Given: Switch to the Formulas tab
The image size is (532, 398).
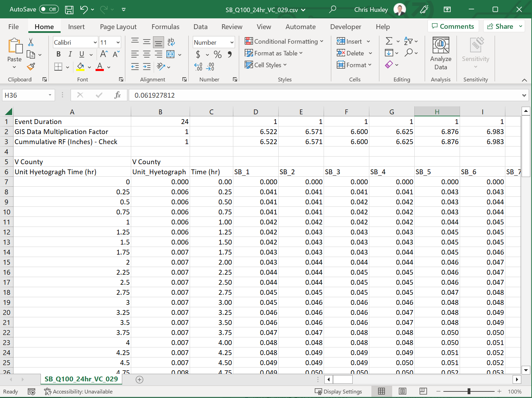Looking at the screenshot, I should point(165,27).
